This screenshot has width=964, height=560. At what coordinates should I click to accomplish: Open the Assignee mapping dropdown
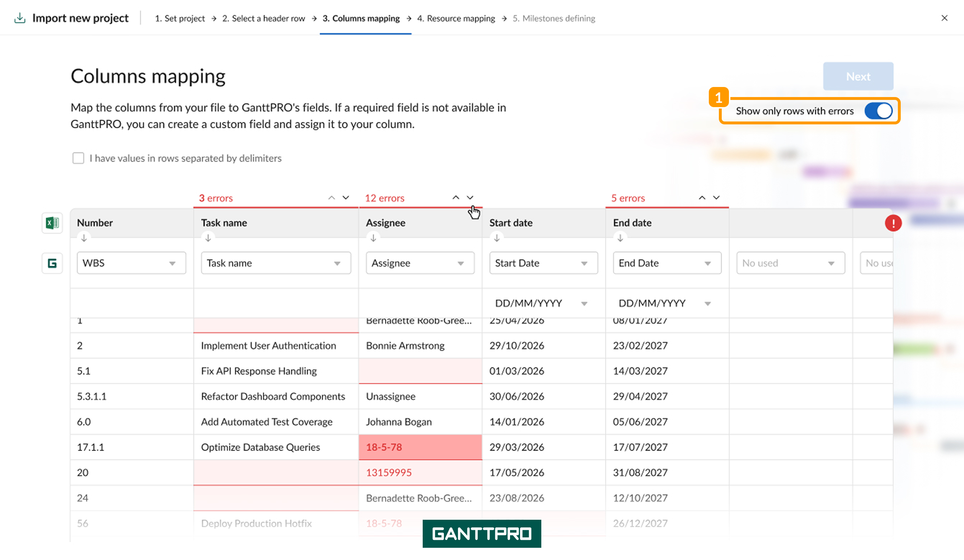click(x=420, y=263)
